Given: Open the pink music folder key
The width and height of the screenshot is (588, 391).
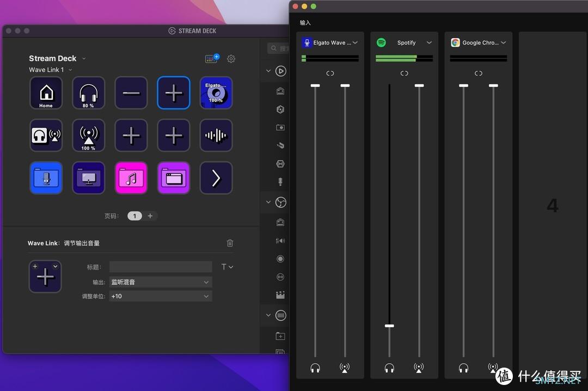Looking at the screenshot, I should (131, 178).
